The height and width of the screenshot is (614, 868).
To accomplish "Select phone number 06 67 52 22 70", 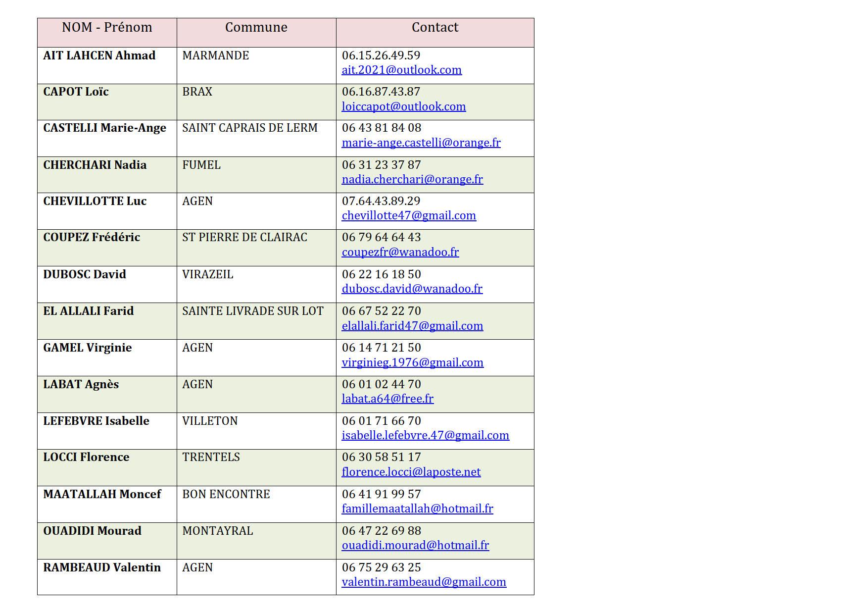I will tap(381, 311).
